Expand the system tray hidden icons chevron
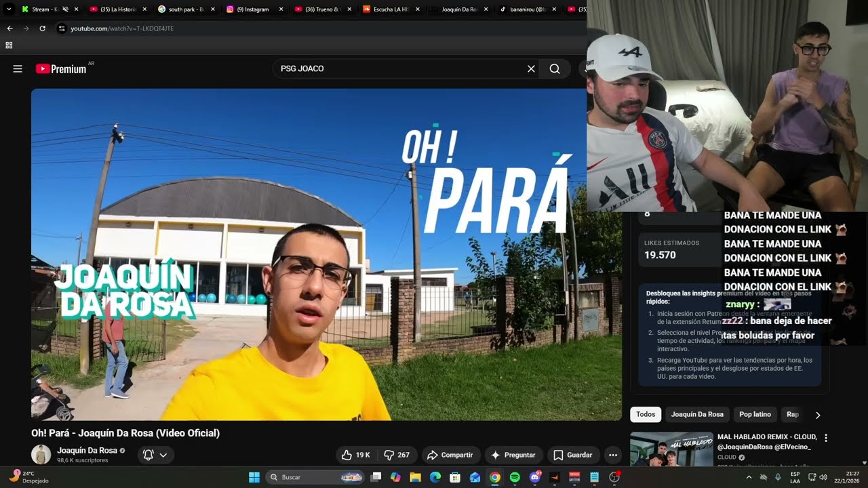This screenshot has height=488, width=868. tap(749, 477)
